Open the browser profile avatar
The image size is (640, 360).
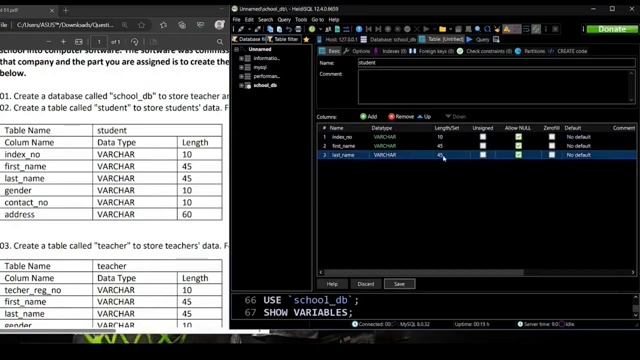(220, 25)
